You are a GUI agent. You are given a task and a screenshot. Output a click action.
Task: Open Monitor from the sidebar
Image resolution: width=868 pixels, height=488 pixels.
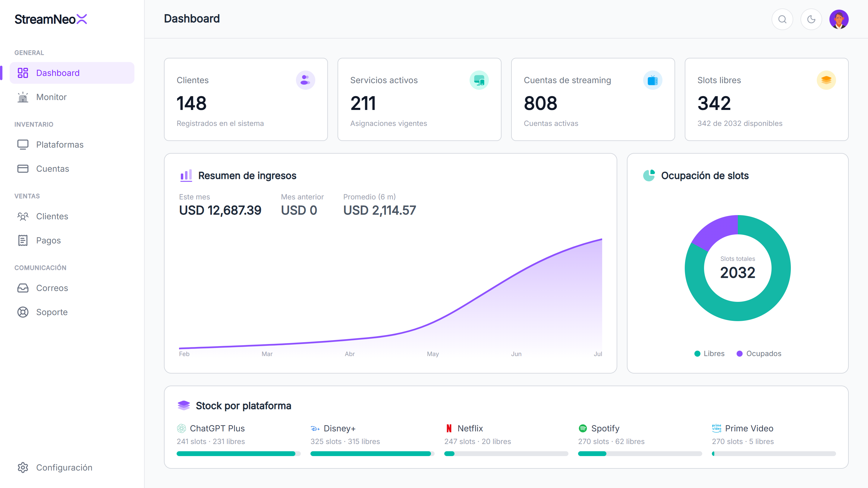coord(72,97)
